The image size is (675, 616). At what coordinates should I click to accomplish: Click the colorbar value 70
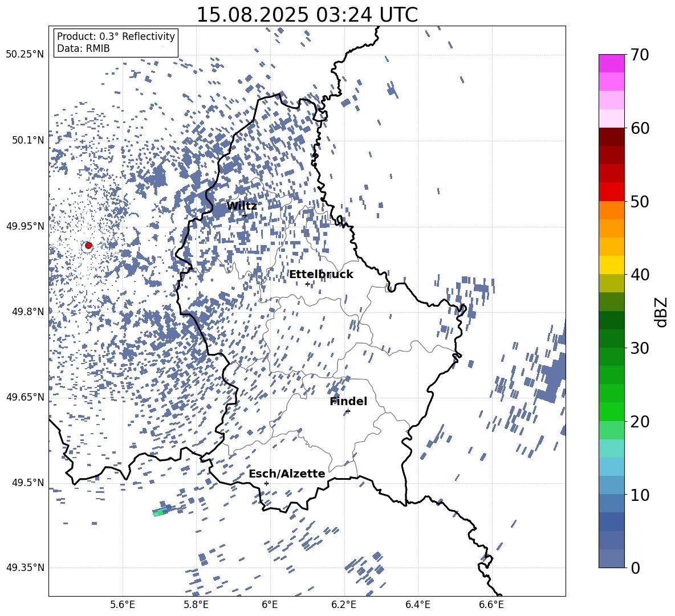coord(640,55)
